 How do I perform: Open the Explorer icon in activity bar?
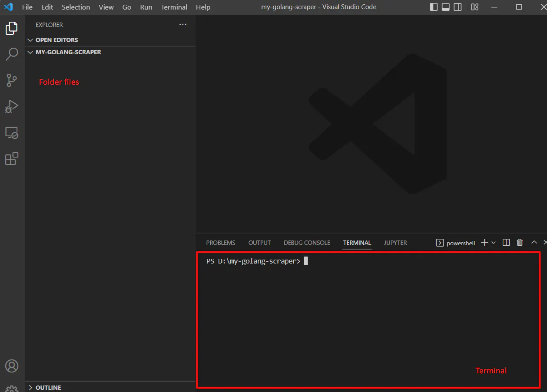tap(11, 28)
